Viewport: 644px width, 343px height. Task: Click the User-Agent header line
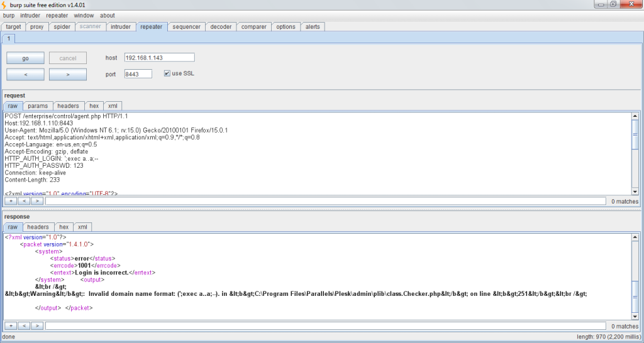(116, 131)
